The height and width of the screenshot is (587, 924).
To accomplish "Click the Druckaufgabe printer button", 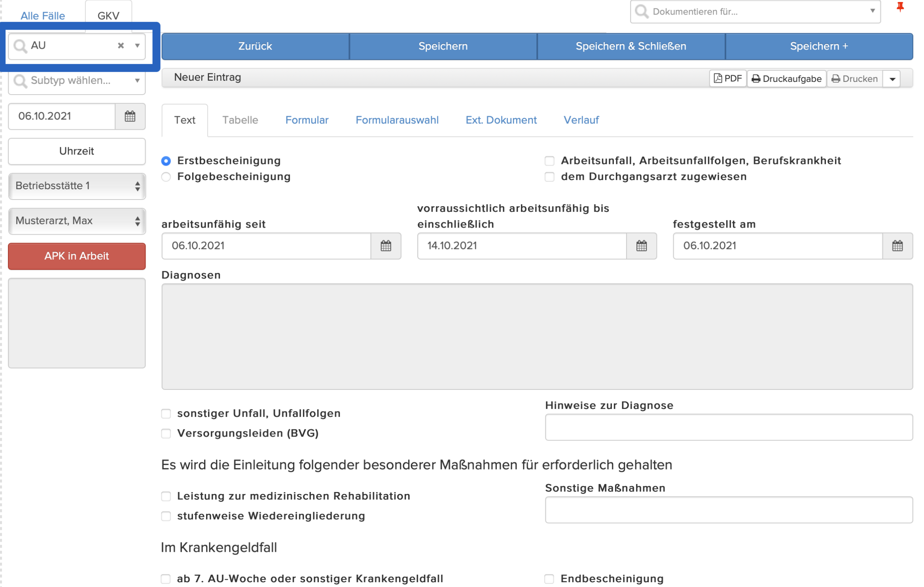I will pyautogui.click(x=786, y=79).
